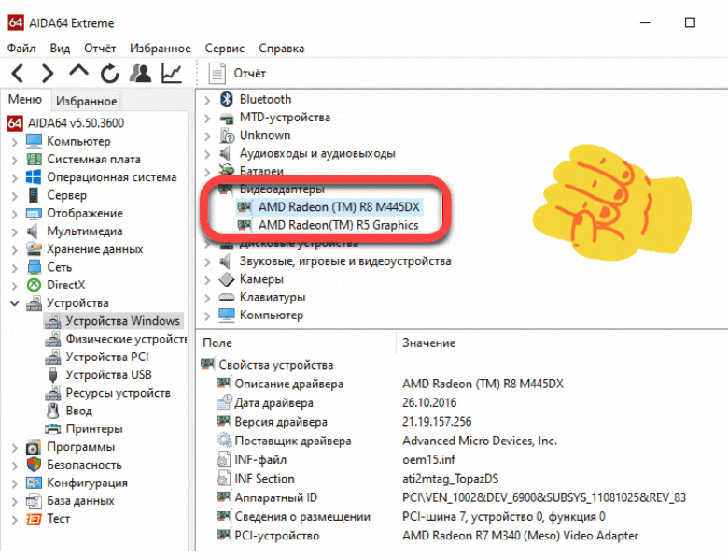Click the Операционная система Windows logo icon

(34, 177)
